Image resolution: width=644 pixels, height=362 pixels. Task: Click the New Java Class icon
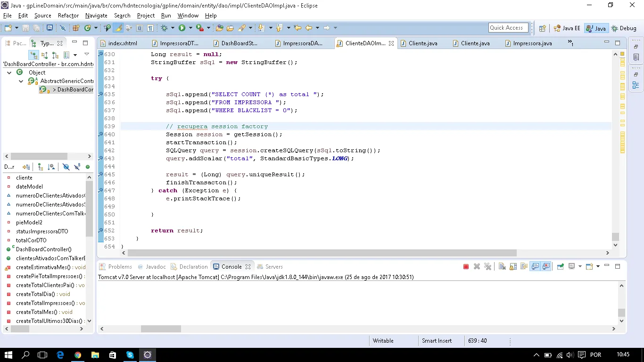click(x=87, y=28)
